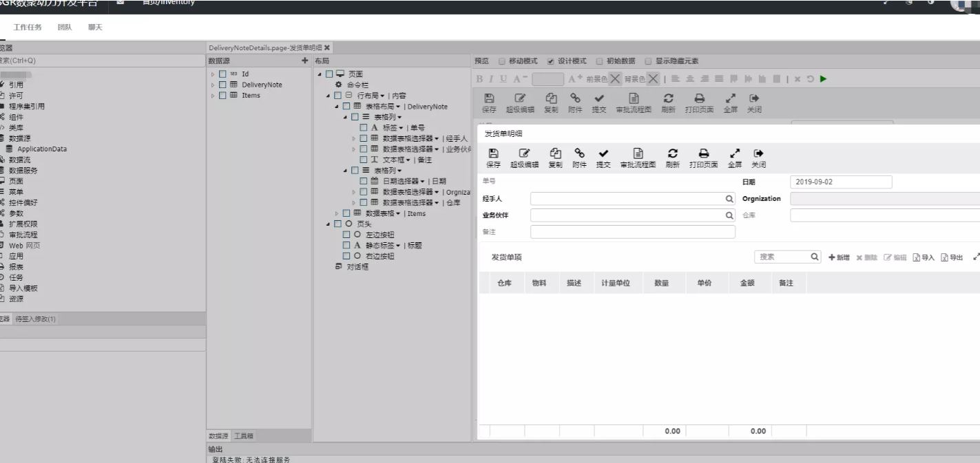This screenshot has width=980, height=463.
Task: Expand the Id data source node
Action: point(213,74)
